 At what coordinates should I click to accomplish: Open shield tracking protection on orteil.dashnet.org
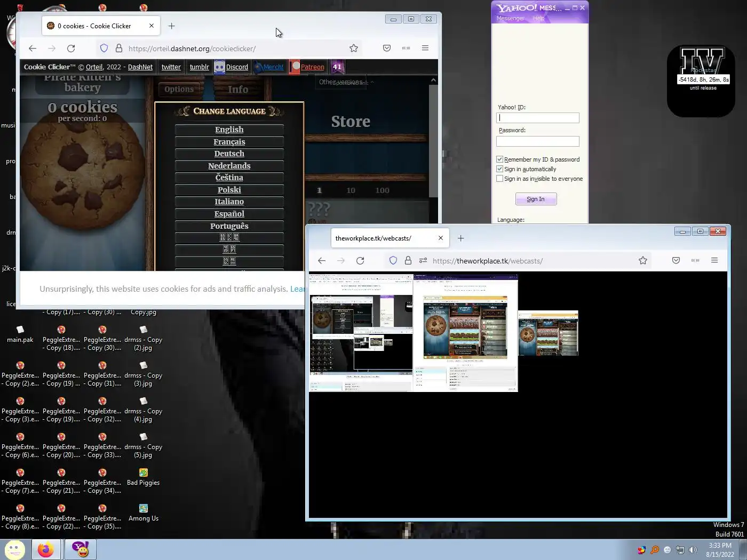(104, 49)
